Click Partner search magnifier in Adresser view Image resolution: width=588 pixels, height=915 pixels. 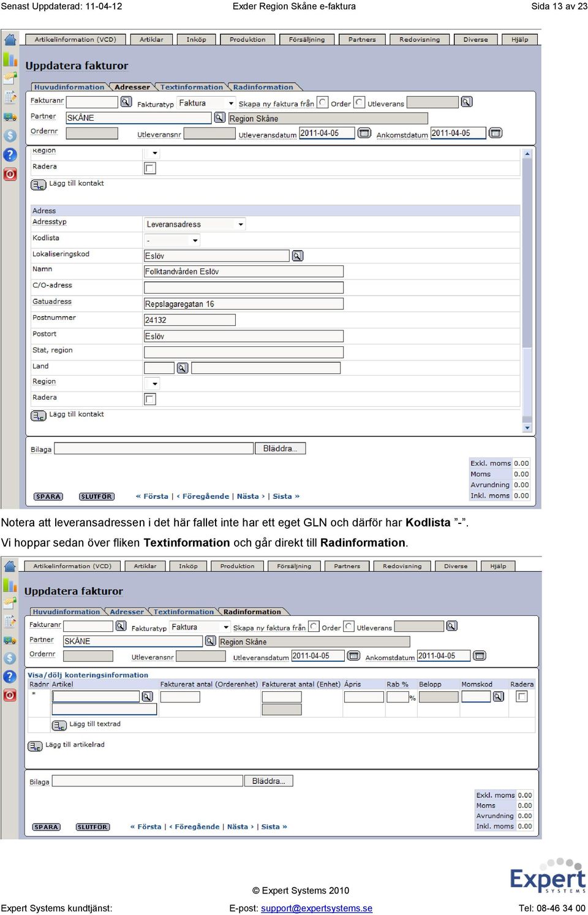220,117
